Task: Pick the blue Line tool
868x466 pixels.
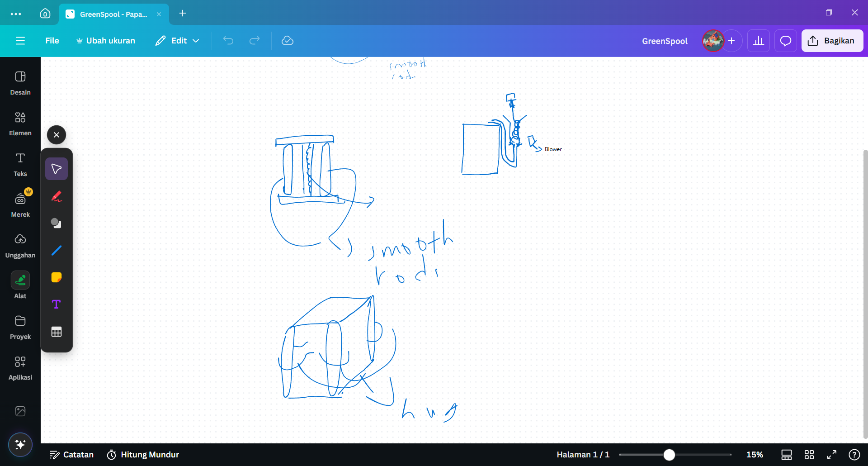Action: point(57,250)
